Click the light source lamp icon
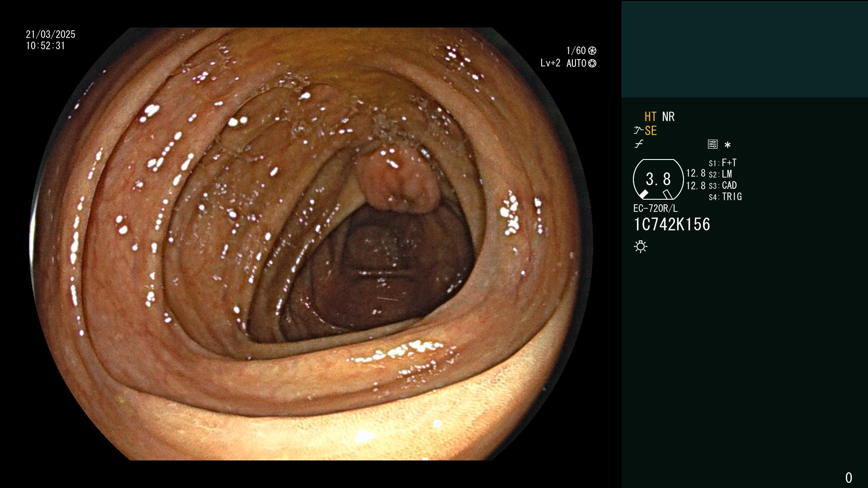 click(x=641, y=246)
